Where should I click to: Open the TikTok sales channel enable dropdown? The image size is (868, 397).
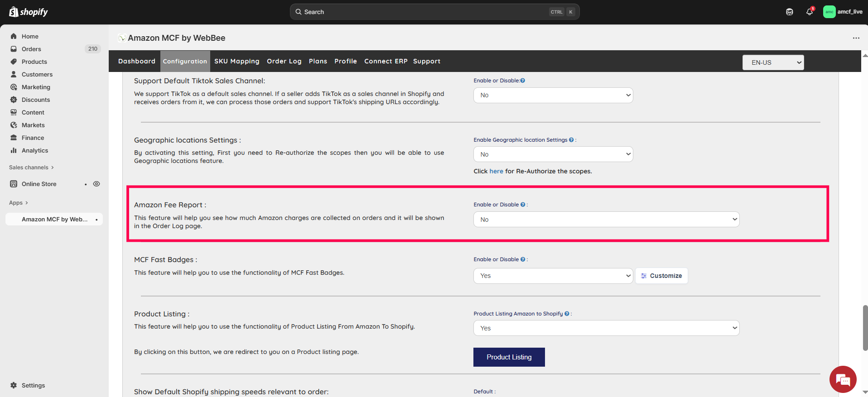[x=553, y=95]
